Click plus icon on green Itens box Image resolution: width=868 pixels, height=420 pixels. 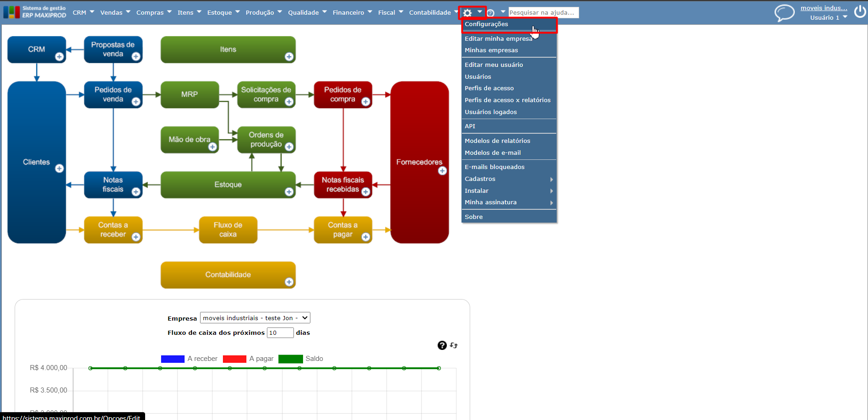click(289, 57)
